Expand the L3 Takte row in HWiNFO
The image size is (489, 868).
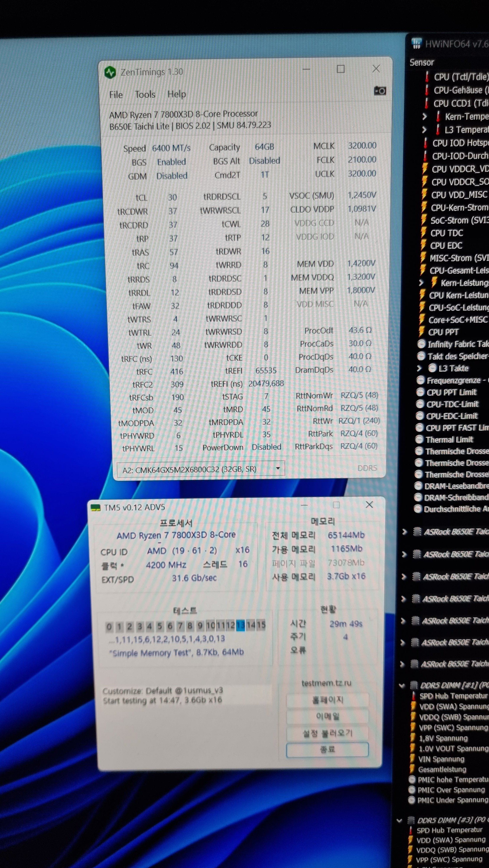(x=419, y=368)
